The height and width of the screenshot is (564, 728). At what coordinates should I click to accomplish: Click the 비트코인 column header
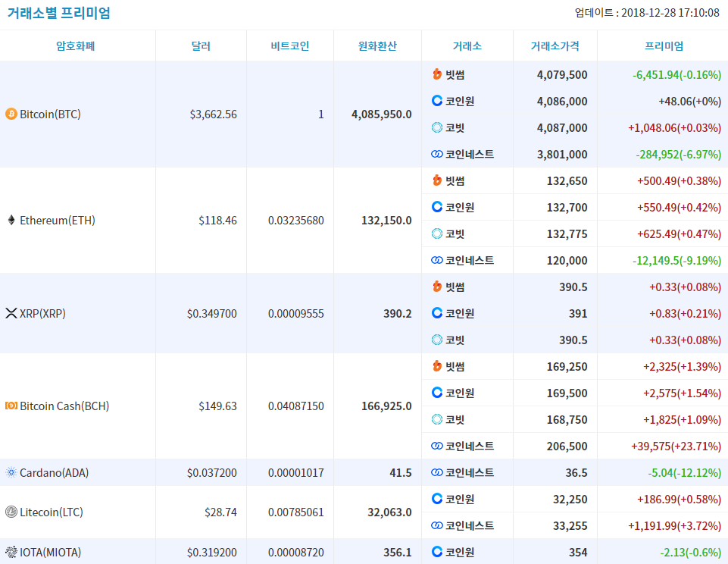coord(289,46)
